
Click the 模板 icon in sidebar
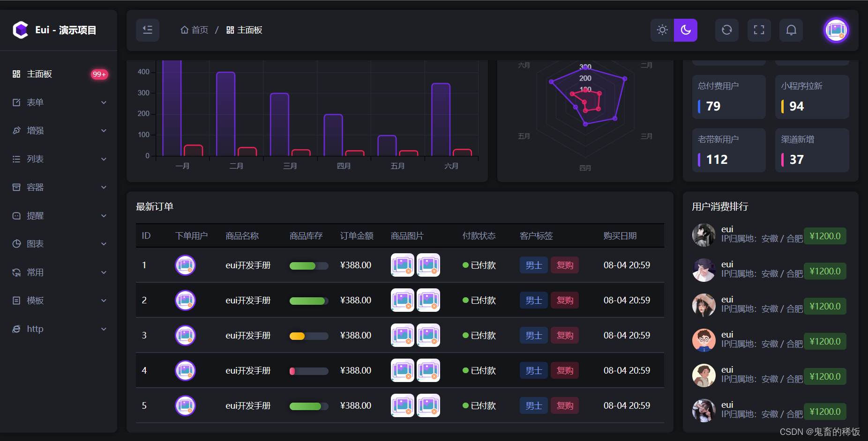16,301
